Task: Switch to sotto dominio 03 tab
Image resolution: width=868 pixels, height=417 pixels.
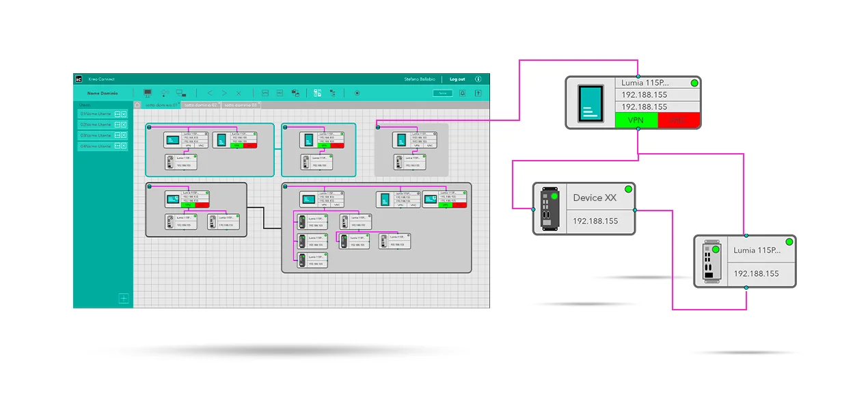Action: (241, 105)
